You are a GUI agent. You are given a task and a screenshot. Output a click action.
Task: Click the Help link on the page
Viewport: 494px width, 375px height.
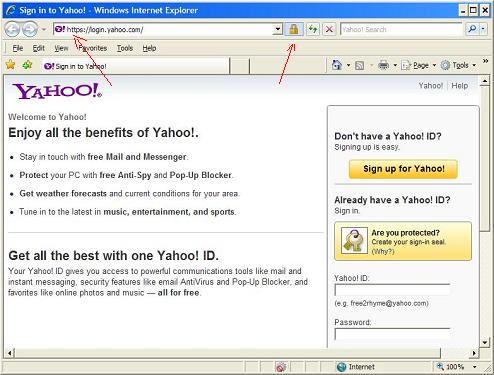point(460,86)
